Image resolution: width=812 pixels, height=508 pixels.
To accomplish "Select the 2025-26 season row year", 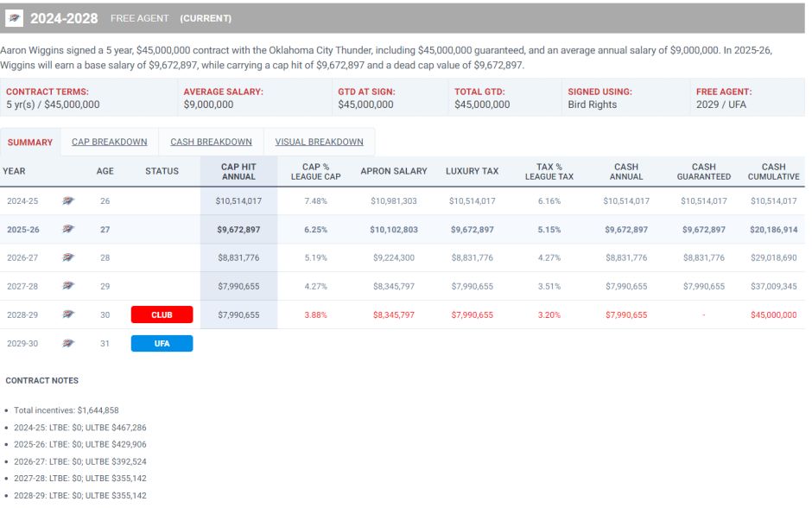I will click(x=25, y=230).
